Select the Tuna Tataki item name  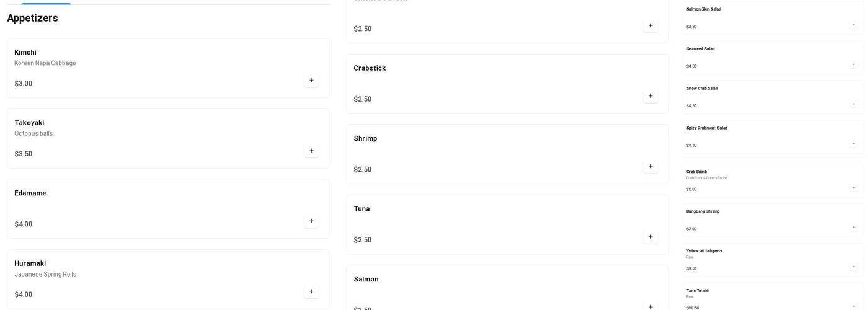[x=697, y=291]
